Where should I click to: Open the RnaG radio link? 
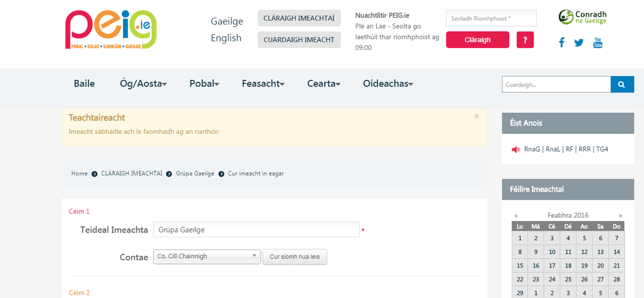click(x=533, y=149)
